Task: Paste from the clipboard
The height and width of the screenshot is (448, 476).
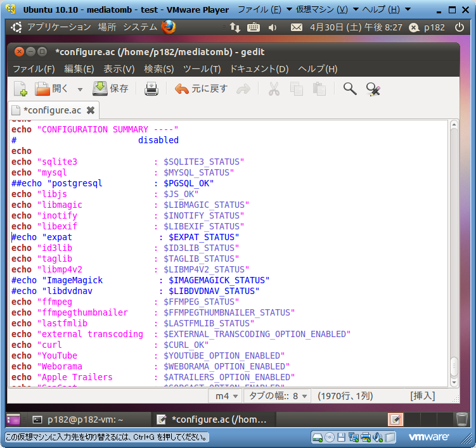Action: pyautogui.click(x=319, y=89)
